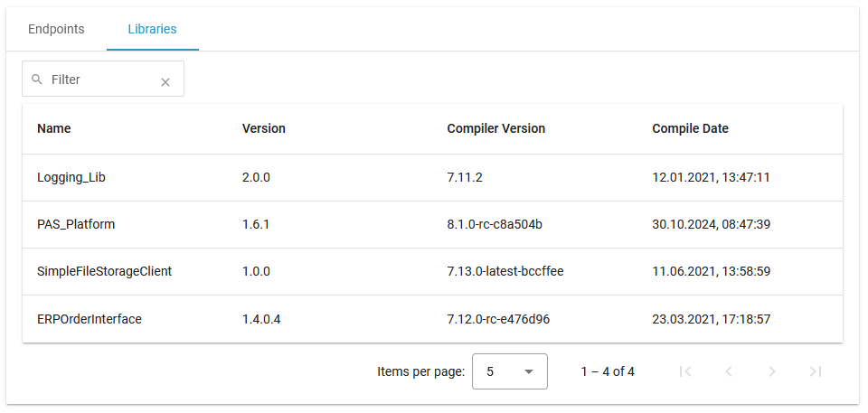The height and width of the screenshot is (413, 868).
Task: Go to the next page
Action: pyautogui.click(x=772, y=371)
